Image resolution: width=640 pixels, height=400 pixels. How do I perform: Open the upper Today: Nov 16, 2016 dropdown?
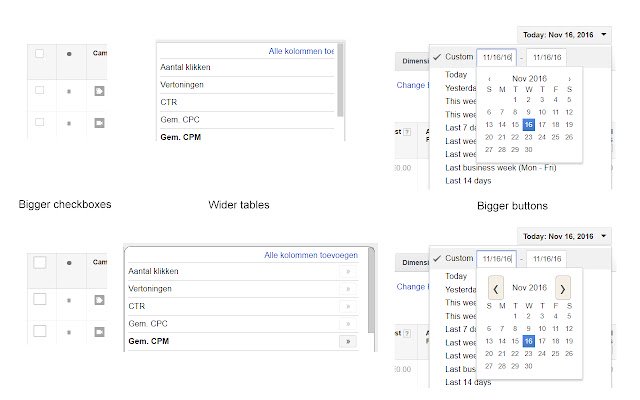tap(564, 35)
